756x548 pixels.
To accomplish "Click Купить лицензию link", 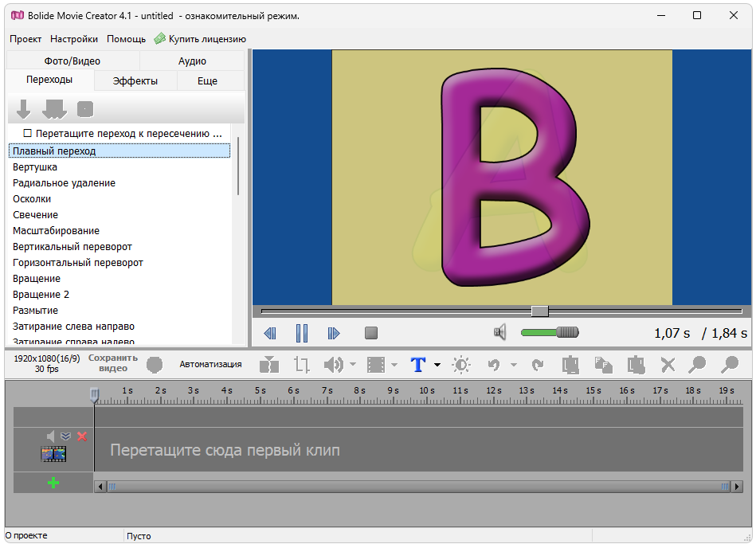I will coord(200,39).
